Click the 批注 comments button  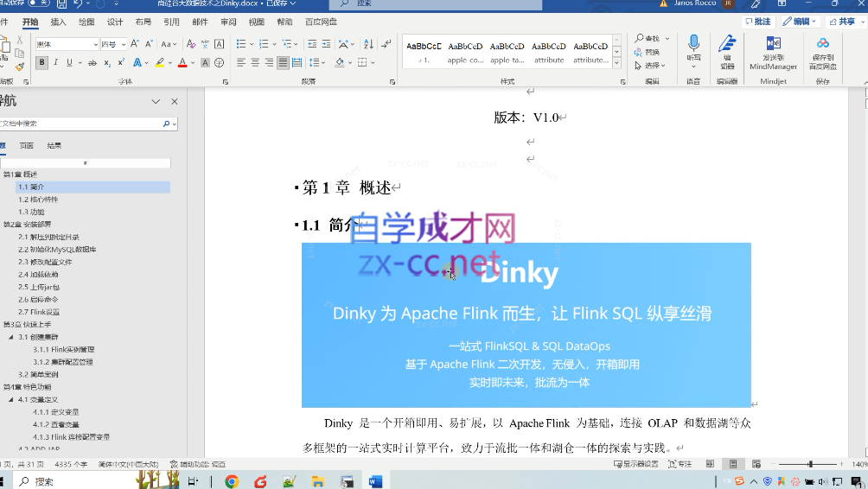(758, 22)
